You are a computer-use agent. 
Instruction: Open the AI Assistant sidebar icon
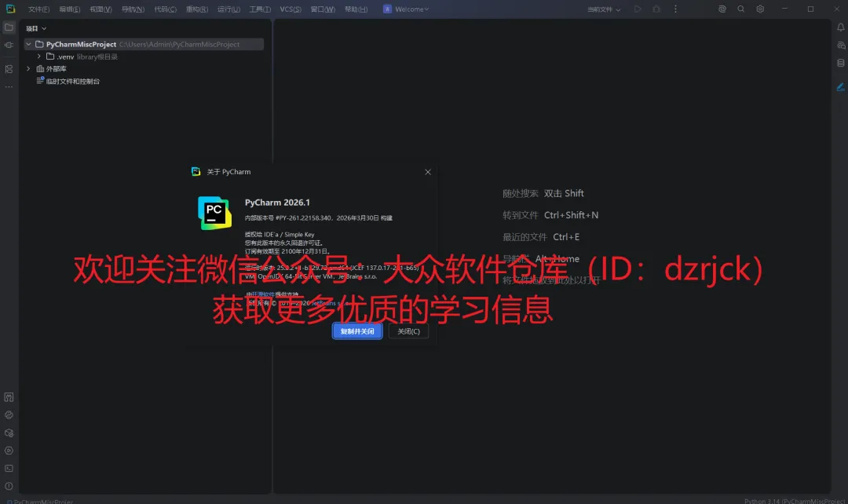pyautogui.click(x=840, y=46)
